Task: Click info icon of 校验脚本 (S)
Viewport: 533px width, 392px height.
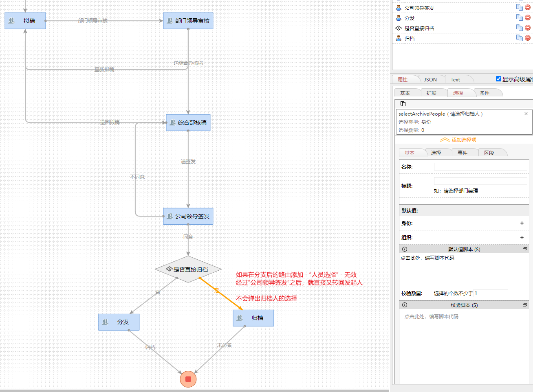Action: [405, 305]
